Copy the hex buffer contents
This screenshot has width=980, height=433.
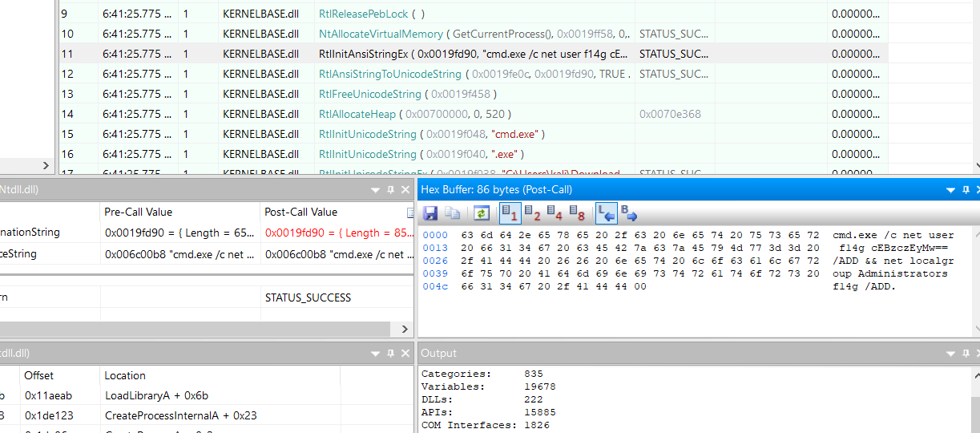pos(453,213)
